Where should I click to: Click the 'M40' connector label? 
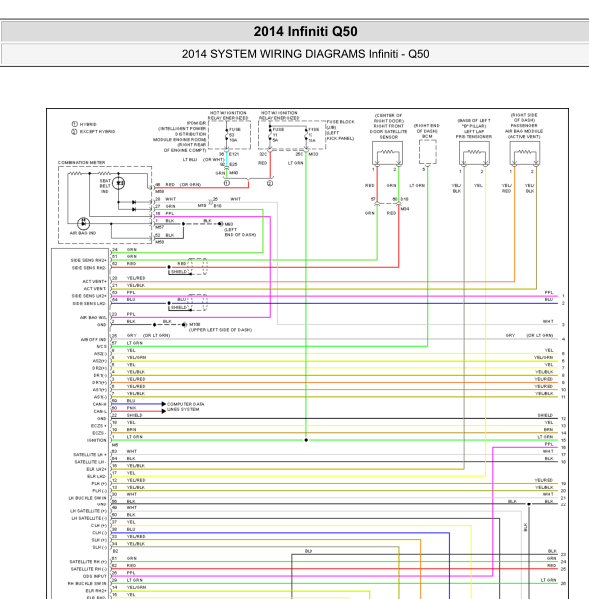233,173
